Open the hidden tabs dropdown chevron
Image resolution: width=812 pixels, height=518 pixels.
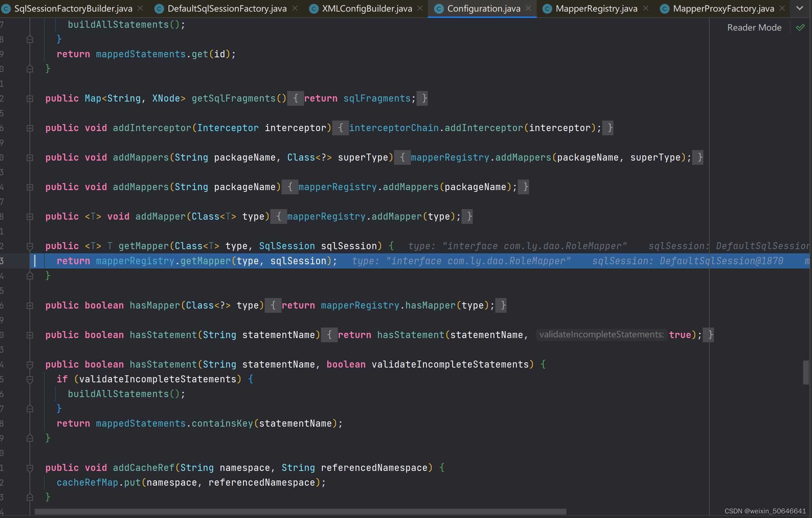[x=800, y=8]
